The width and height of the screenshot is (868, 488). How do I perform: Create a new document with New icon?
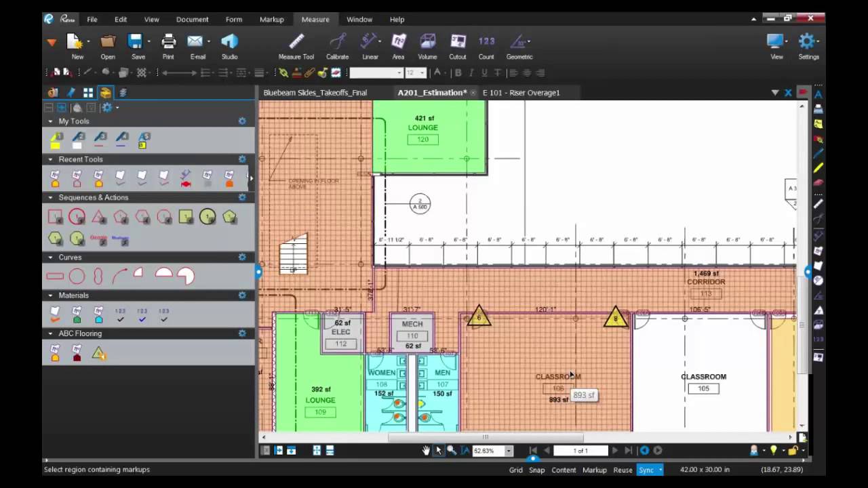point(75,41)
